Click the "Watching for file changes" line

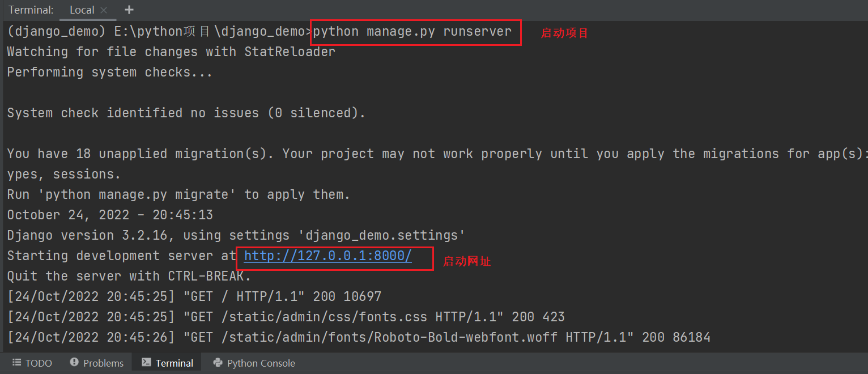click(171, 52)
